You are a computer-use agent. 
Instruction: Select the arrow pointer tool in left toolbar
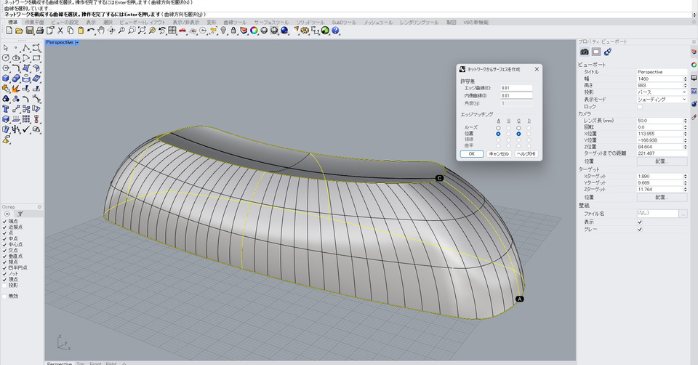[6, 48]
